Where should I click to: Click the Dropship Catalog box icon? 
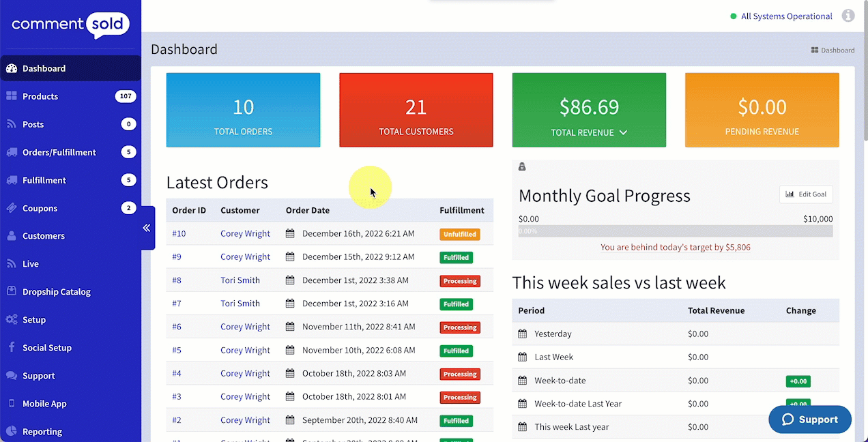click(11, 292)
